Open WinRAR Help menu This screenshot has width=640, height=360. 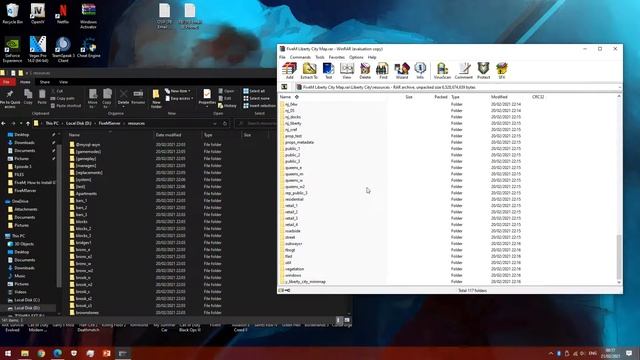[372, 57]
